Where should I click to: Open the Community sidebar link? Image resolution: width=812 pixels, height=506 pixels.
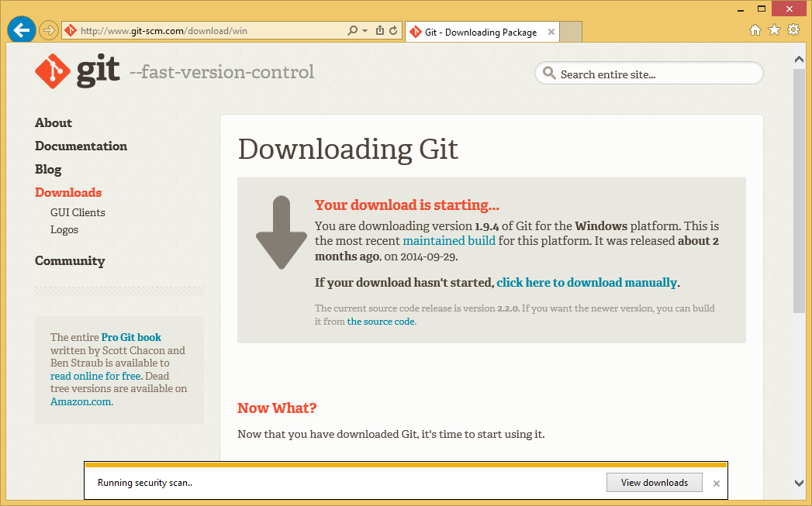(x=70, y=261)
